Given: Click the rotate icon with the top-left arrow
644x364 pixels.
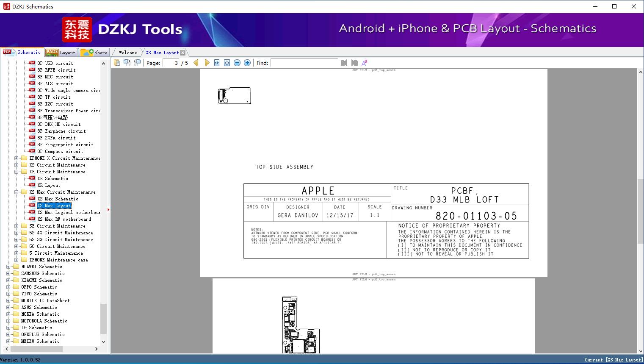Looking at the screenshot, I should point(137,63).
